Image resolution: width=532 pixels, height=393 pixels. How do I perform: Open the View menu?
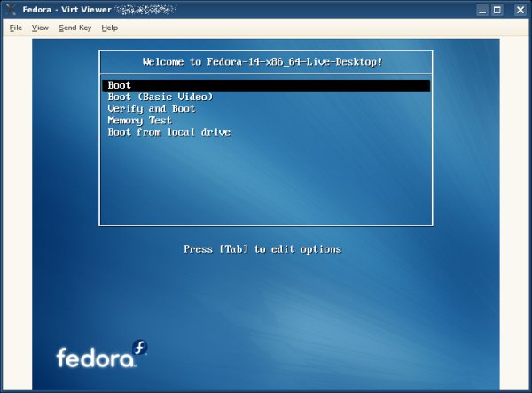point(40,28)
